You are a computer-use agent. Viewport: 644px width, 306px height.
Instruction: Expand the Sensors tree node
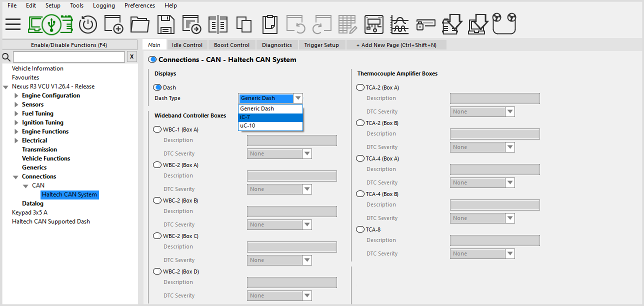point(16,104)
